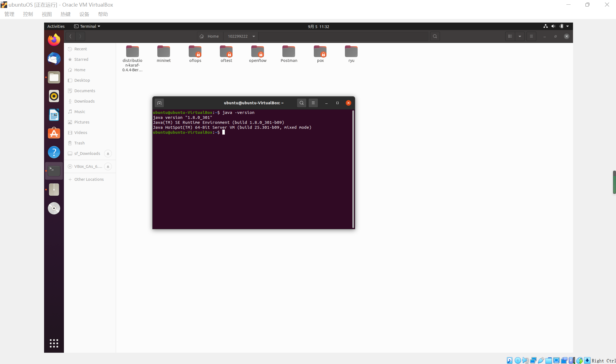Click the file manager search button

click(x=435, y=36)
